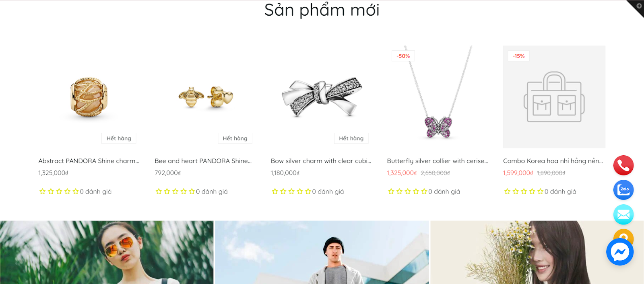Click the gold Abstract charm product image

click(x=89, y=97)
